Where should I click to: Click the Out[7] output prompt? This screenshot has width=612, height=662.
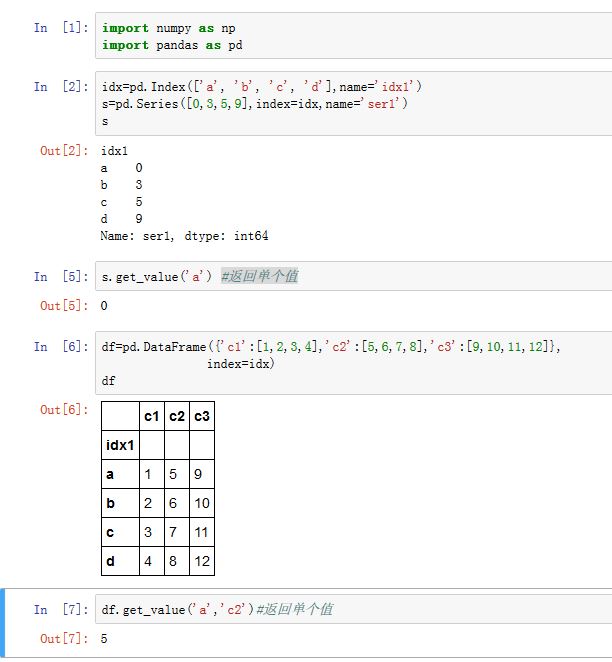64,638
